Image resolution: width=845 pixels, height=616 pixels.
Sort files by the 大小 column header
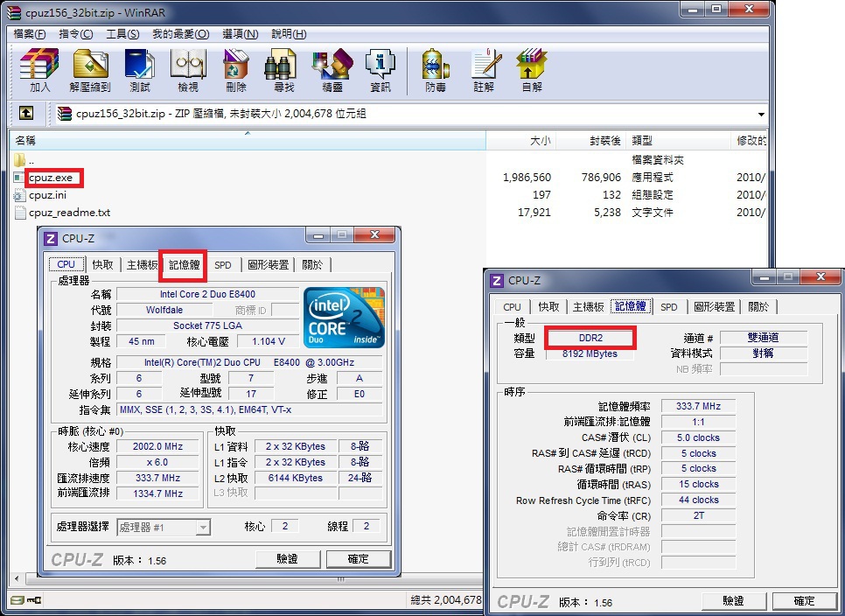click(x=520, y=140)
